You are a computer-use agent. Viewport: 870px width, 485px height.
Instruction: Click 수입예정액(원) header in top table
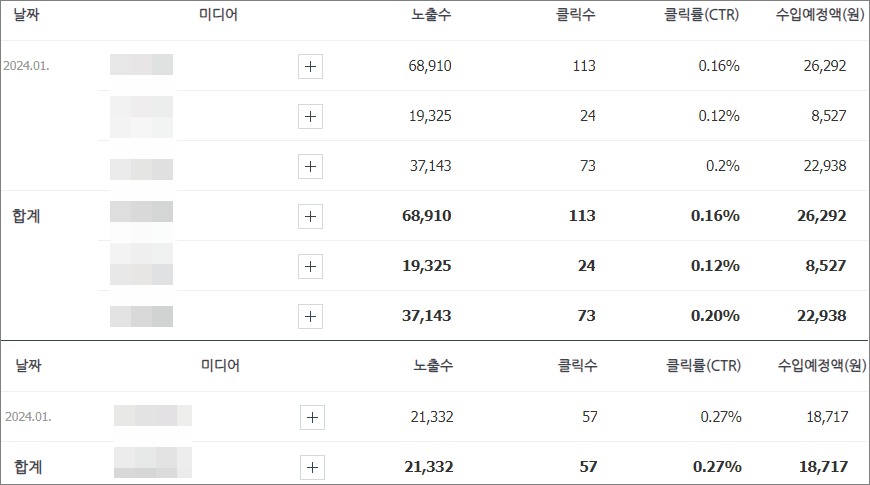[820, 15]
